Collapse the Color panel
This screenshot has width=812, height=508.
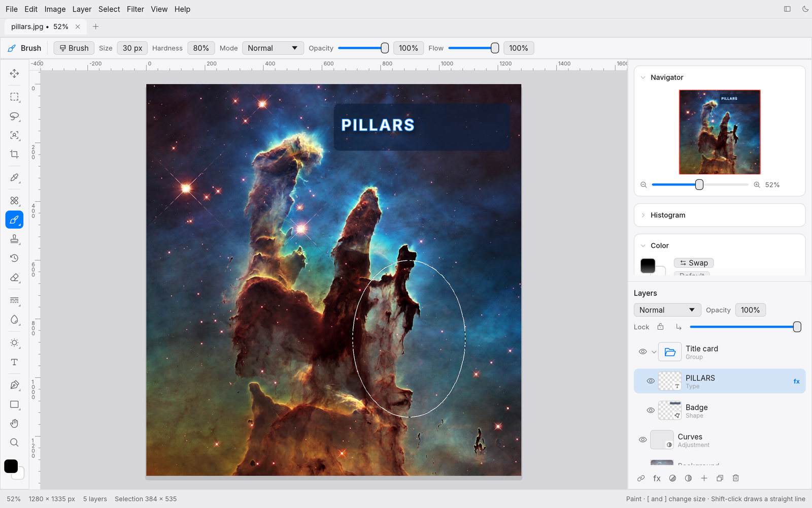[643, 246]
